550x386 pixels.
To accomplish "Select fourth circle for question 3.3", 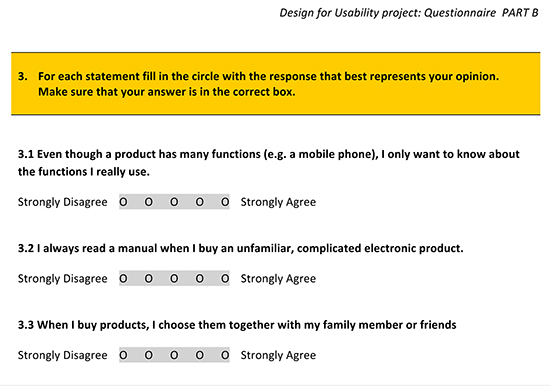I will coord(200,355).
